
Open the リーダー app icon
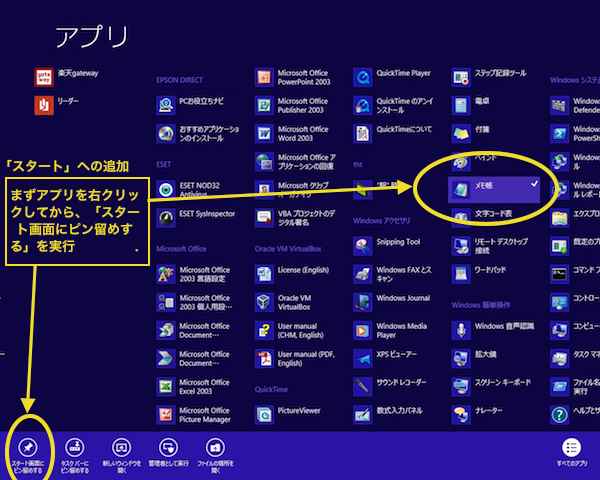tap(44, 105)
